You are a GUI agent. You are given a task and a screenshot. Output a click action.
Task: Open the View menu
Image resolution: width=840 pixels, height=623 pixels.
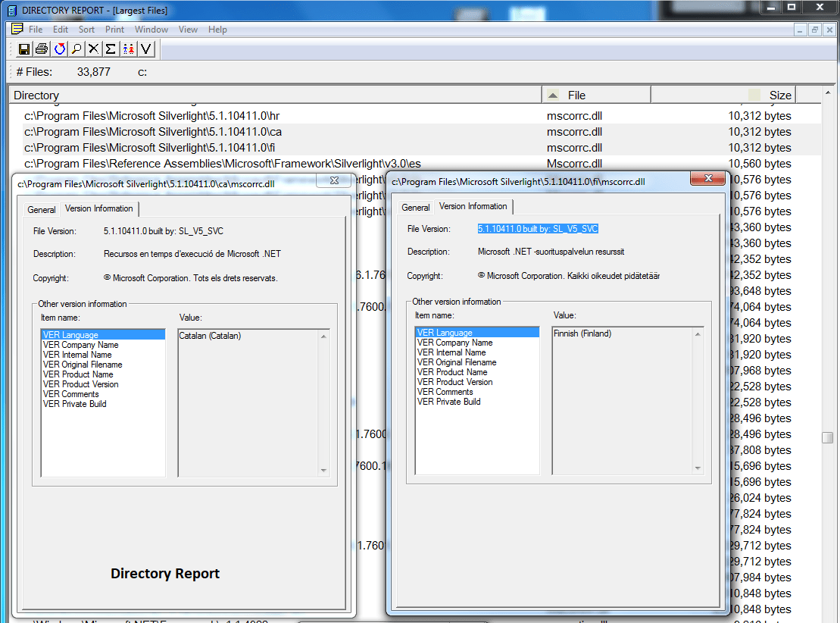click(x=188, y=30)
